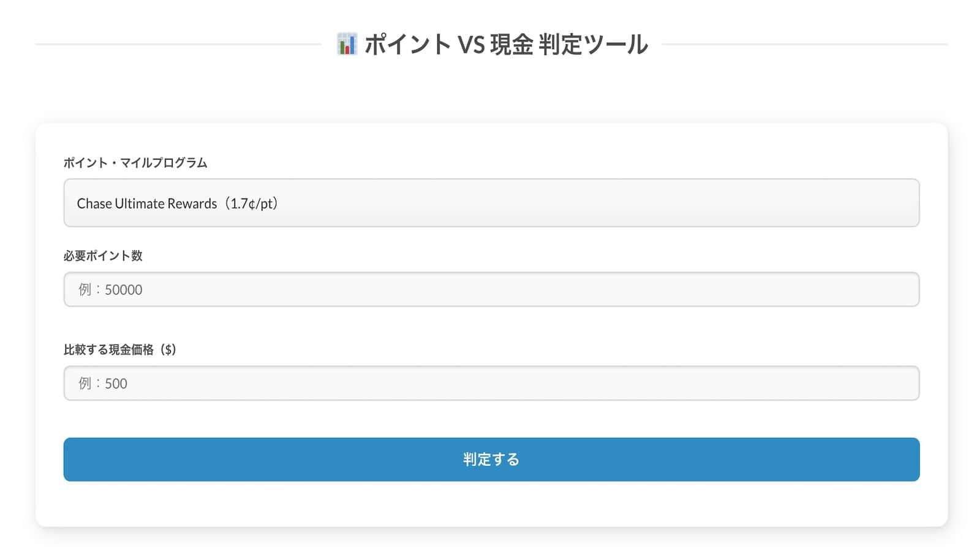Click the 📊 emoji next to the tool heading

tap(346, 43)
